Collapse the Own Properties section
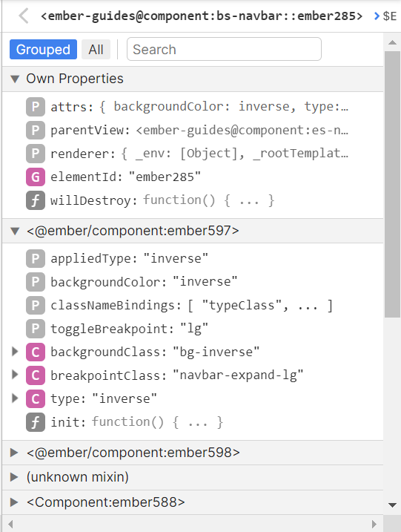 click(15, 79)
